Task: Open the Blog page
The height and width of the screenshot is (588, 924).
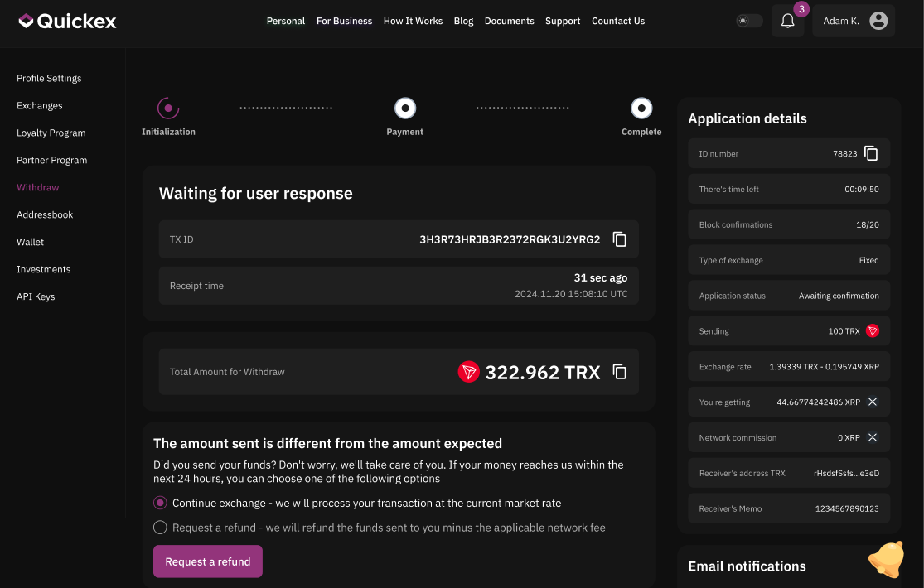Action: (x=464, y=22)
